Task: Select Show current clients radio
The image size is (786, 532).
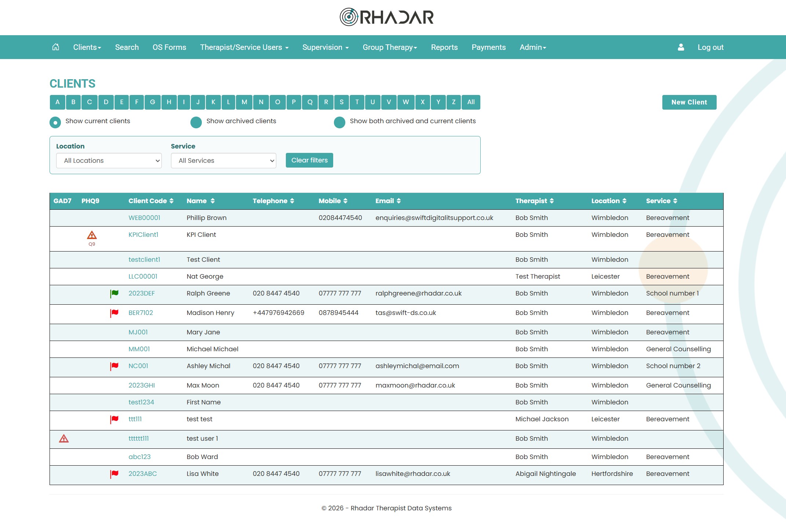Action: (55, 122)
